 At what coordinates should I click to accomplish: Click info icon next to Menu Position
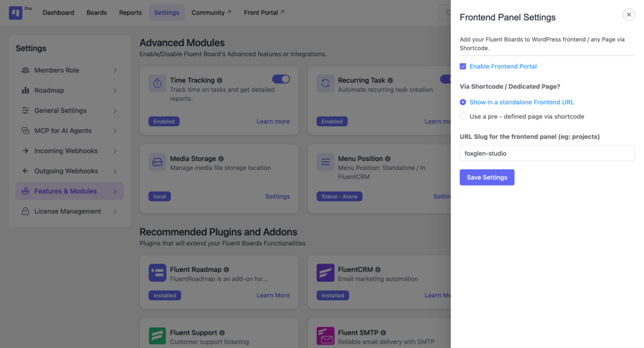(387, 159)
